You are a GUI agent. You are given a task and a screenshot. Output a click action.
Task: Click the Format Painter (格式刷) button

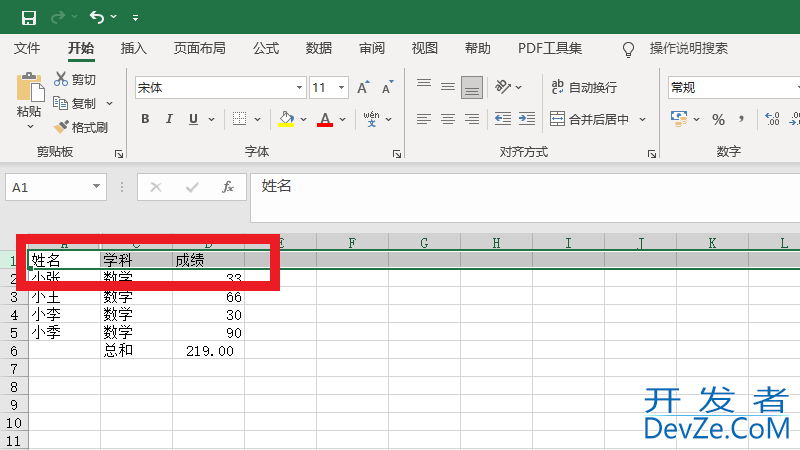(x=81, y=127)
